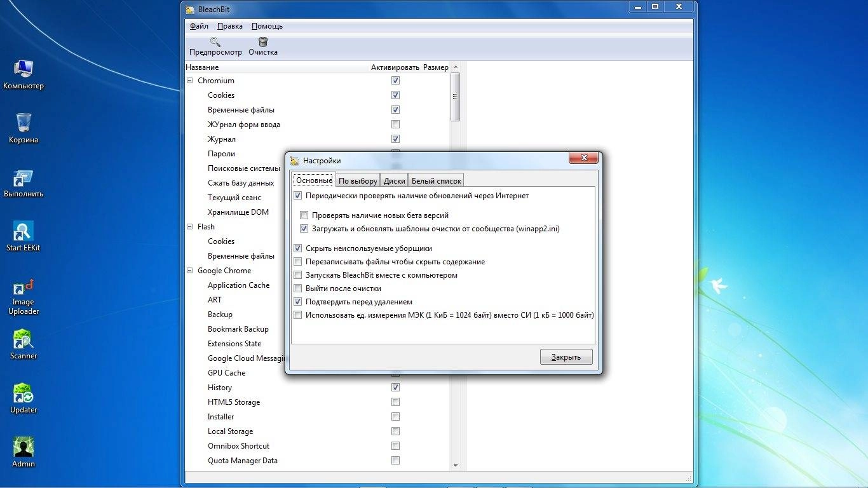Close the Настройки dialog with X

(584, 158)
